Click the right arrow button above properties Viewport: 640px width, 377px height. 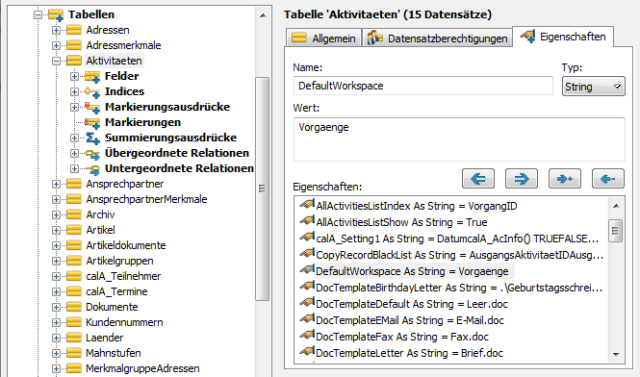point(521,178)
